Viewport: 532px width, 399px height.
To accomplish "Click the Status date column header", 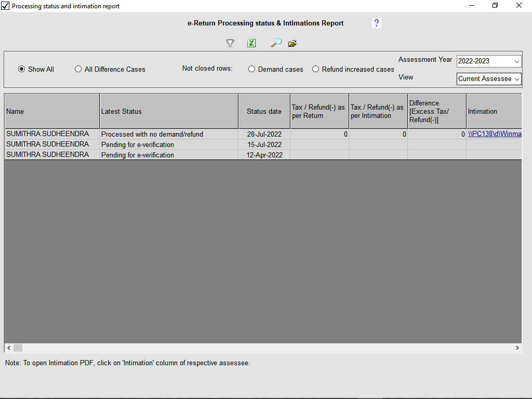I will (x=264, y=111).
